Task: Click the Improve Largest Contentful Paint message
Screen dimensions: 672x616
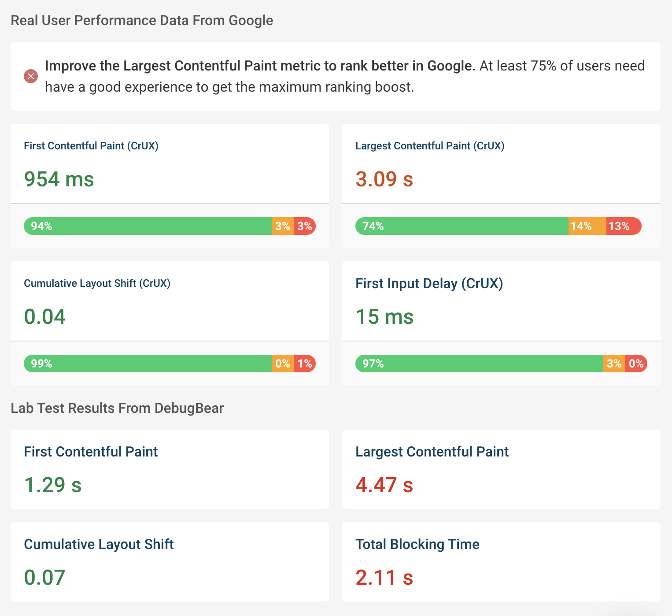Action: click(345, 76)
